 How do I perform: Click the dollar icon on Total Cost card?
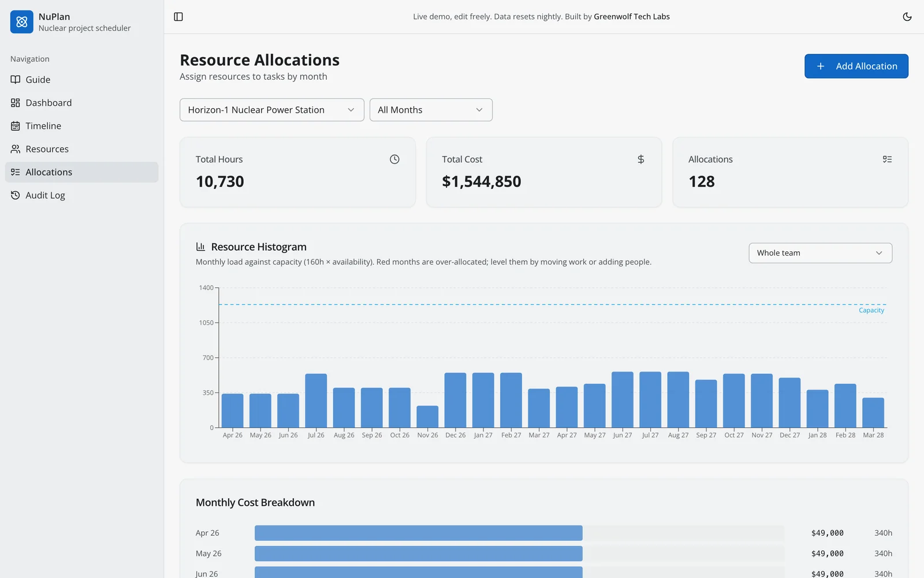[640, 159]
